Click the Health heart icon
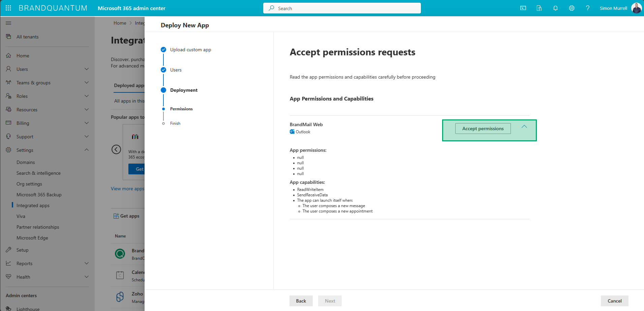Screen dimensions: 644x311 [x=8, y=277]
